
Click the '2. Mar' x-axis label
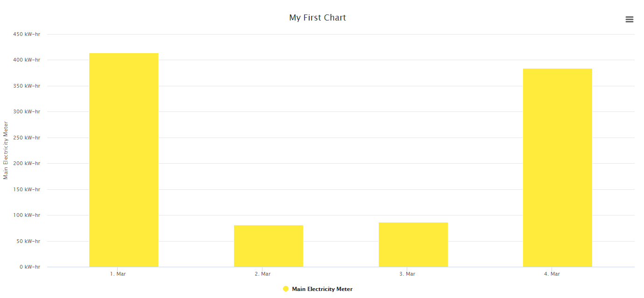[263, 274]
